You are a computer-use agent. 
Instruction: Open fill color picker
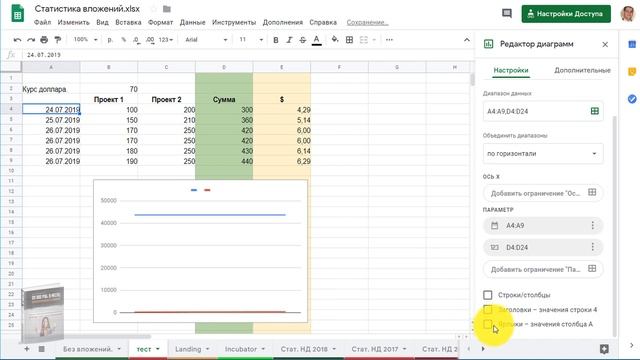335,40
